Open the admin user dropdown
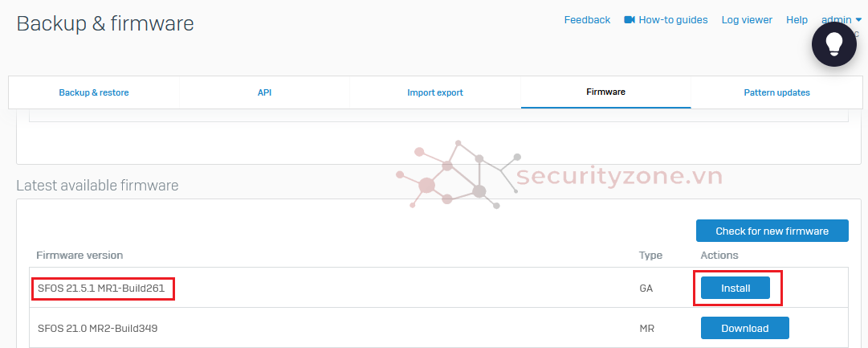The height and width of the screenshot is (348, 868). point(841,20)
